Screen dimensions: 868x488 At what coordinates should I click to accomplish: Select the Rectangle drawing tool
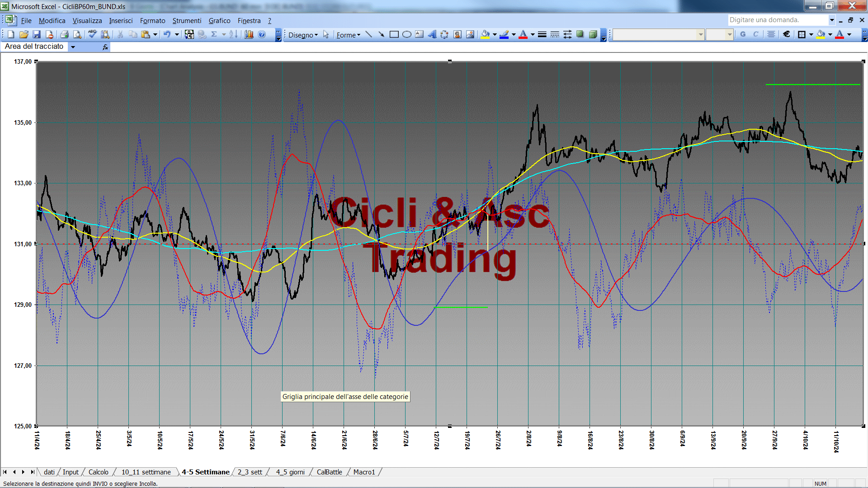(394, 34)
